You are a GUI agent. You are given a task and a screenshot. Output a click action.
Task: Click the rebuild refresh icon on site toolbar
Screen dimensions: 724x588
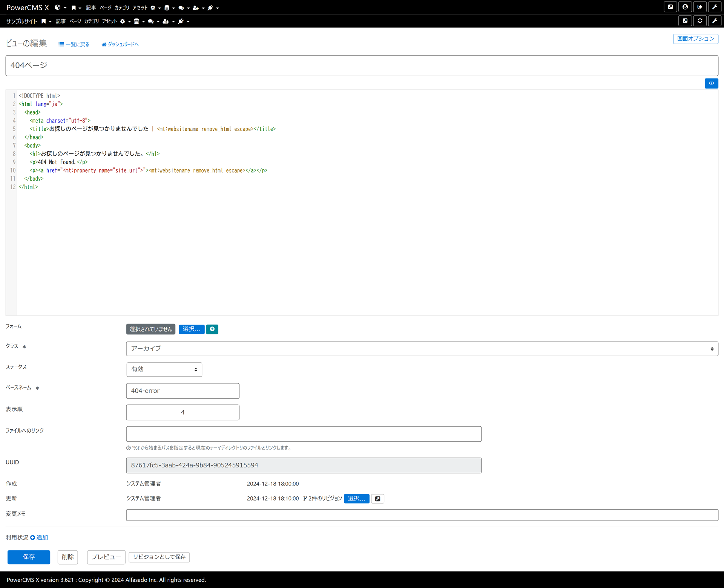(700, 21)
